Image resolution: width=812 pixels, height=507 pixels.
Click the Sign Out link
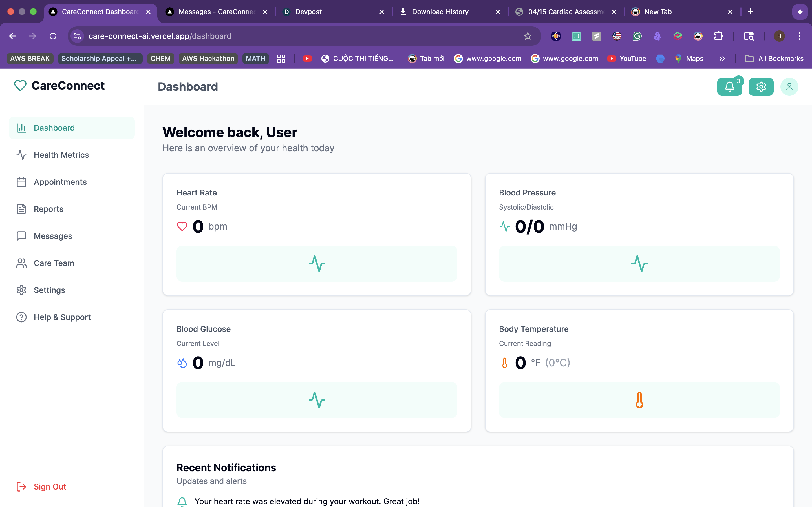[x=50, y=486]
